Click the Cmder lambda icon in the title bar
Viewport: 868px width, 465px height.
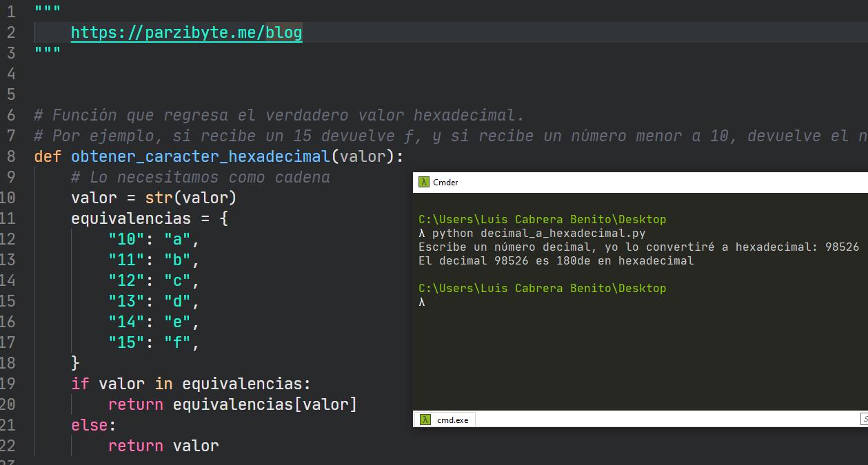pyautogui.click(x=424, y=183)
